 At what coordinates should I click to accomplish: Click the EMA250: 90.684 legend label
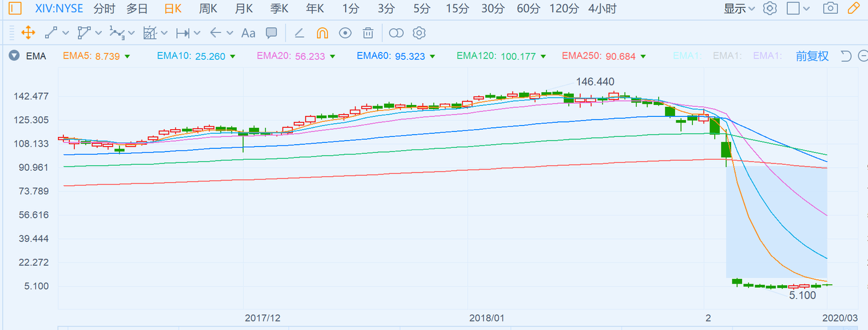click(599, 56)
